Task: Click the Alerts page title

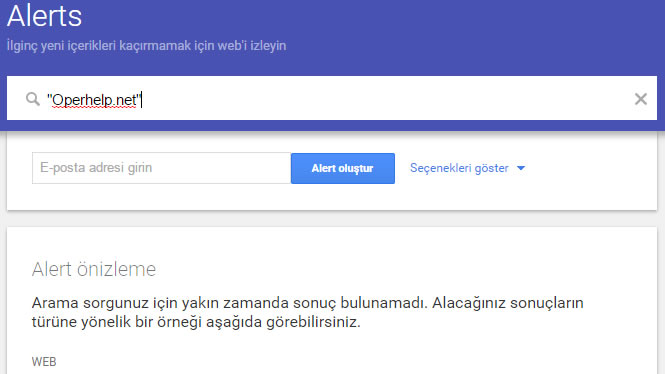Action: click(x=44, y=16)
